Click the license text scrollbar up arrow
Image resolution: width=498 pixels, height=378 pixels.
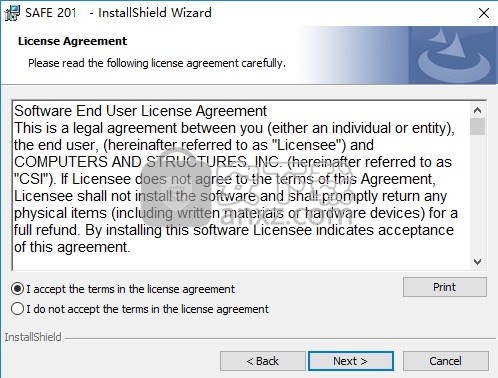pyautogui.click(x=478, y=110)
